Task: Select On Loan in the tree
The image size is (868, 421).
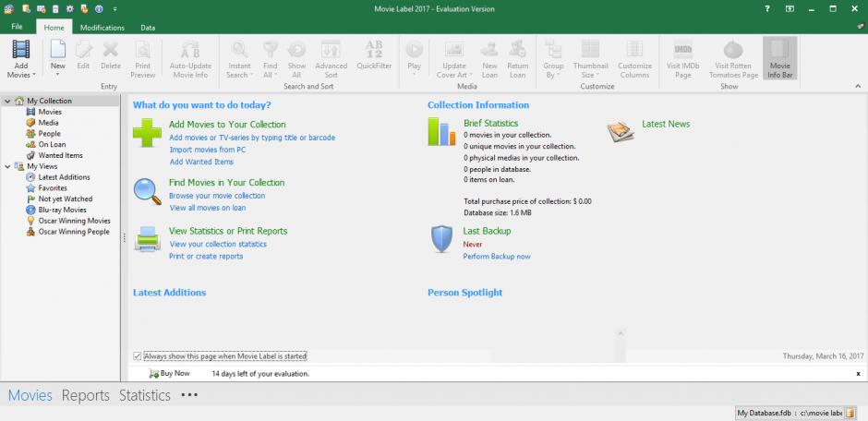Action: (x=52, y=144)
